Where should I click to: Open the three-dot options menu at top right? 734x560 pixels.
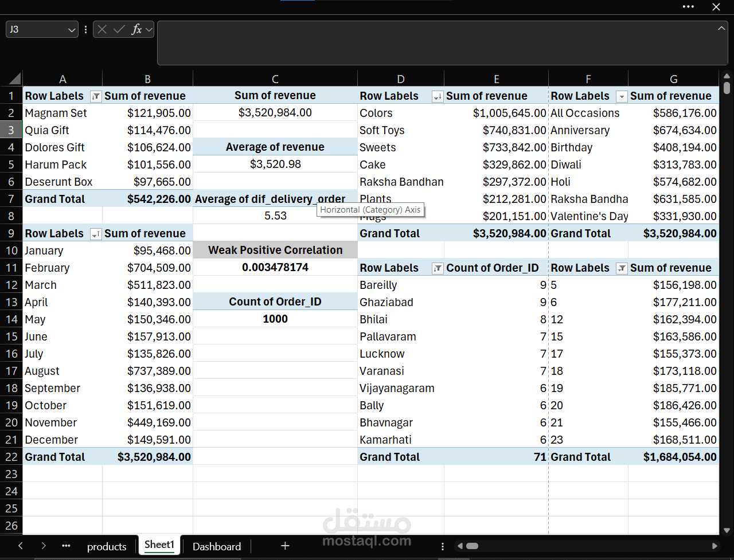pyautogui.click(x=688, y=7)
